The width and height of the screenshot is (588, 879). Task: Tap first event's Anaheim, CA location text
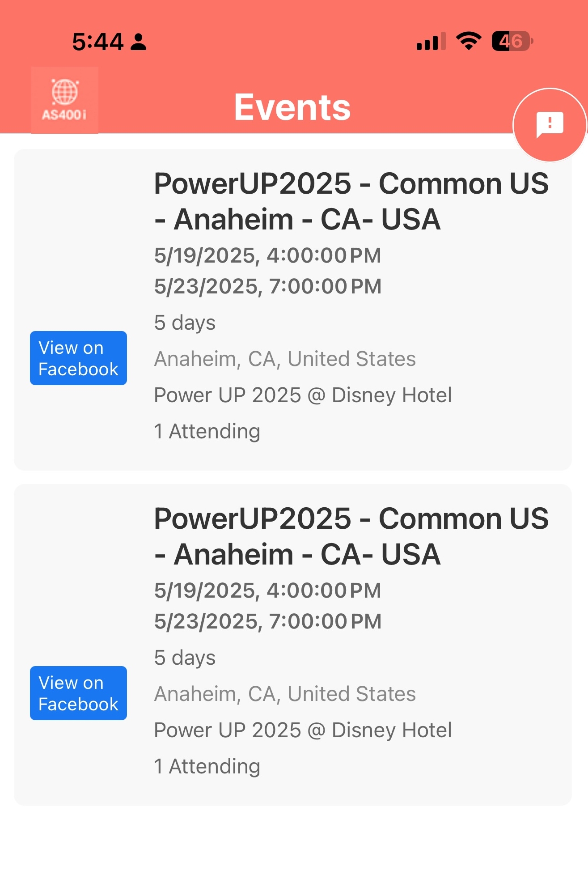coord(285,359)
